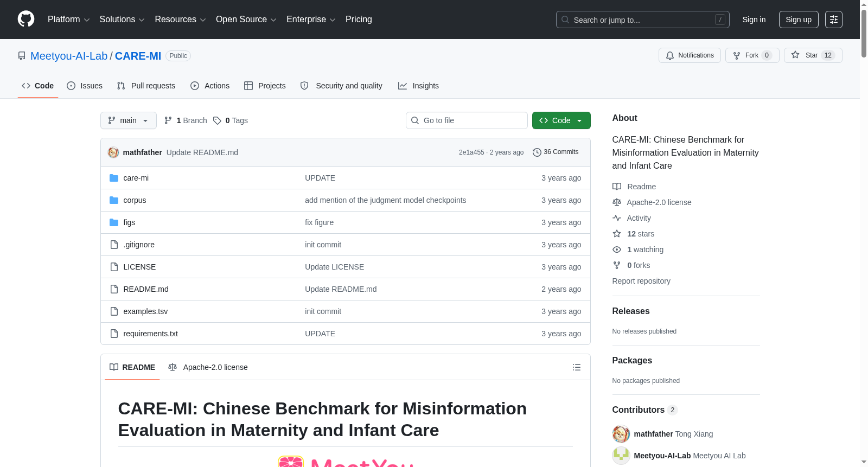The width and height of the screenshot is (868, 467).
Task: Click the tag icon beside 0 Tags
Action: [217, 120]
